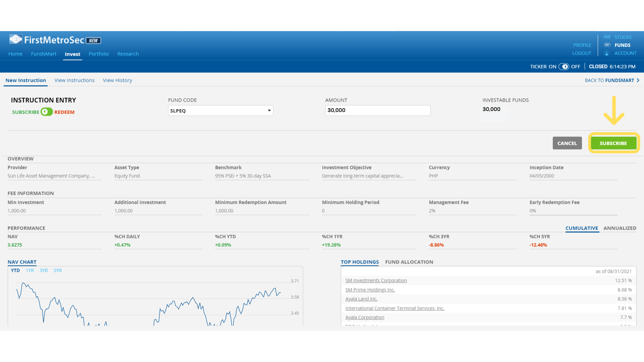Screen dimensions: 644x362
Task: Open the Fund Code dropdown
Action: tap(220, 111)
